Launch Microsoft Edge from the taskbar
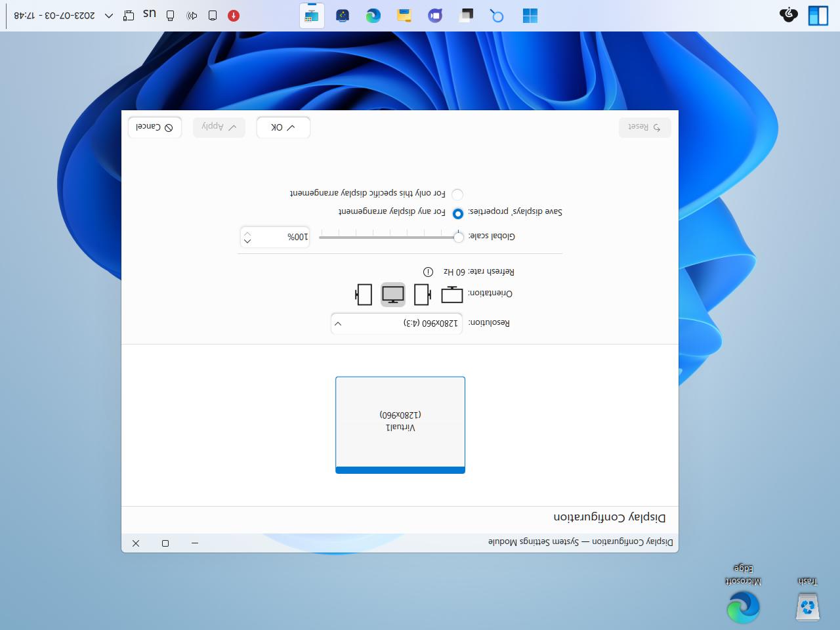Screen dimensions: 840x630 (373, 16)
